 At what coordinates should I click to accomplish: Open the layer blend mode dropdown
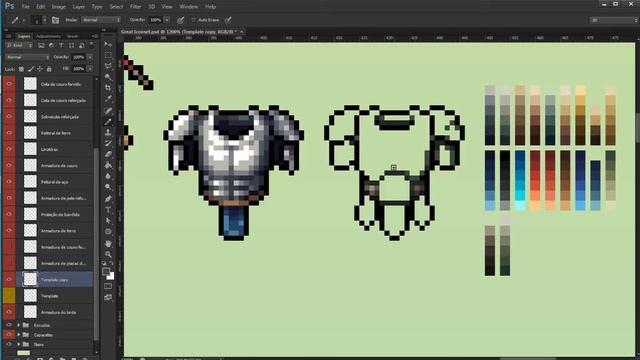tap(28, 58)
